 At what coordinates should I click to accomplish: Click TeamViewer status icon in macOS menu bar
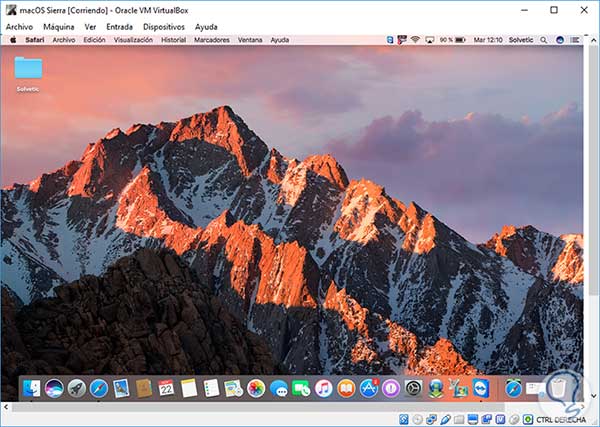(x=390, y=40)
